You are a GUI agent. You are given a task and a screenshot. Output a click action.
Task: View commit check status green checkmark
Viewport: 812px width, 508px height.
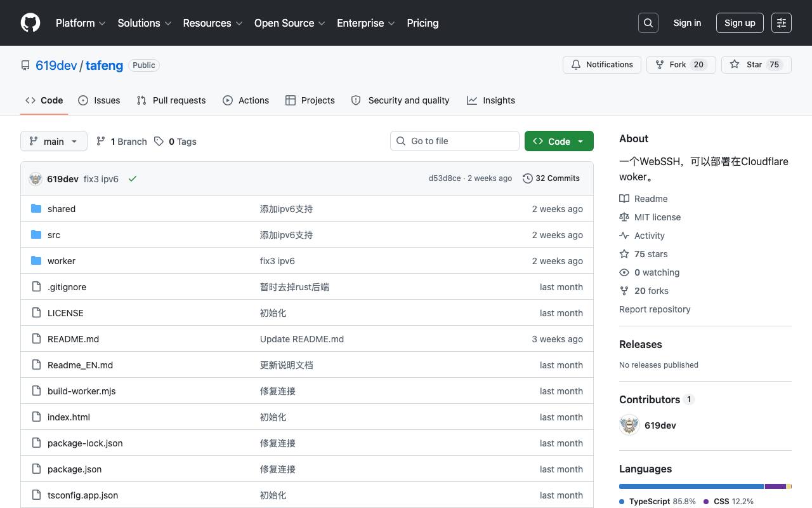[133, 179]
